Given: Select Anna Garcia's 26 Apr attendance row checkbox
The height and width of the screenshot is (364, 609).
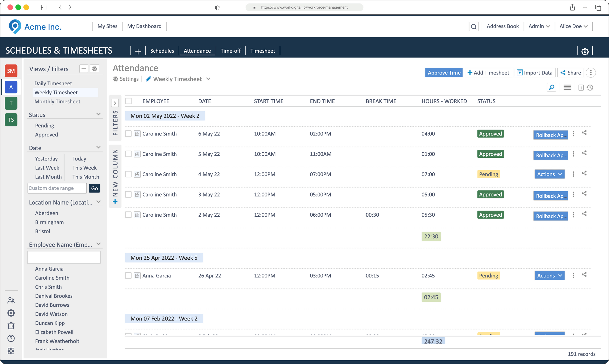Looking at the screenshot, I should (x=128, y=275).
